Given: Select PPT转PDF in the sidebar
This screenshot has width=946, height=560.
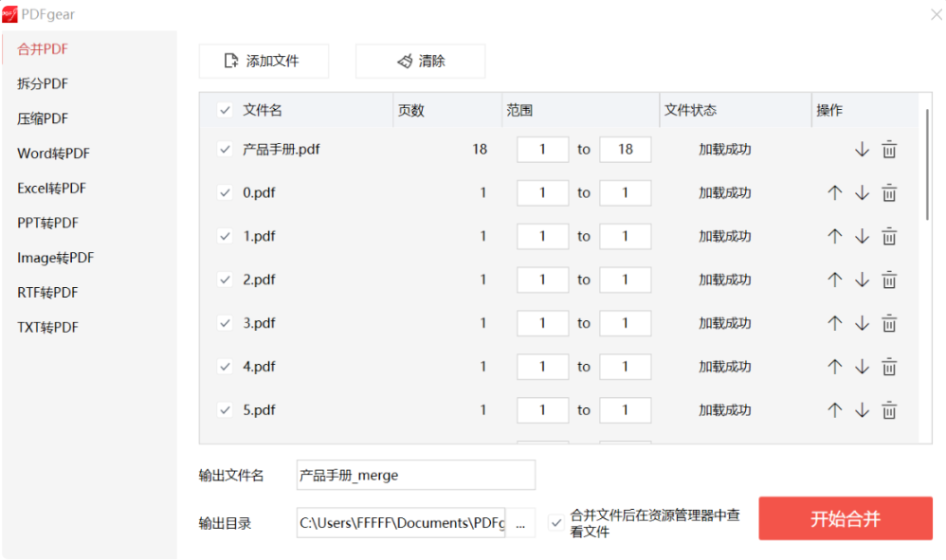Looking at the screenshot, I should 48,223.
